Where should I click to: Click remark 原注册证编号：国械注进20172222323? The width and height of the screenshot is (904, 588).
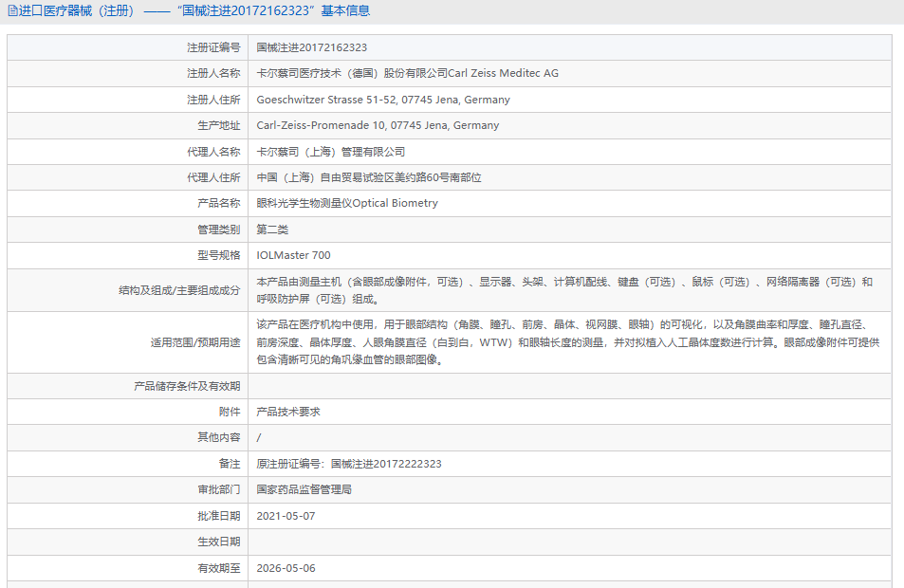coord(349,464)
